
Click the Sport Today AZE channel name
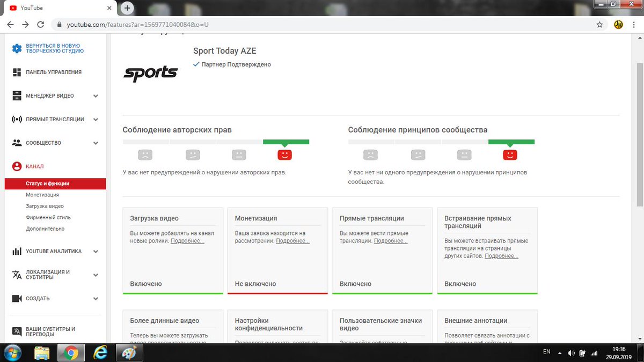click(x=225, y=51)
